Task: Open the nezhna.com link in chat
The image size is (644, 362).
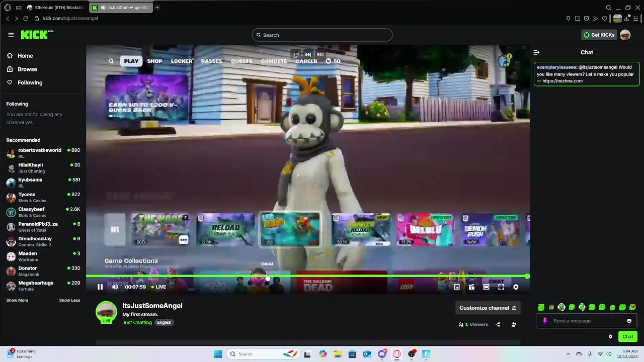Action: click(x=562, y=81)
